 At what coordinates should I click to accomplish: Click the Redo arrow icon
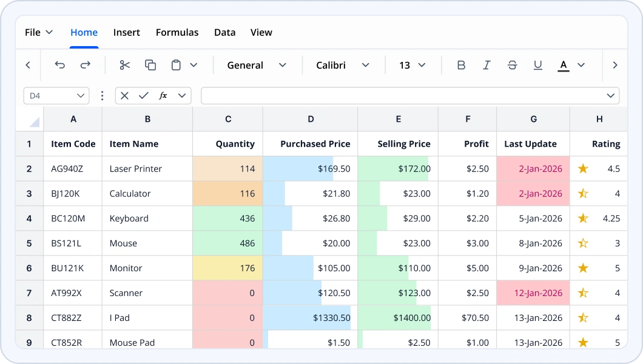point(86,65)
